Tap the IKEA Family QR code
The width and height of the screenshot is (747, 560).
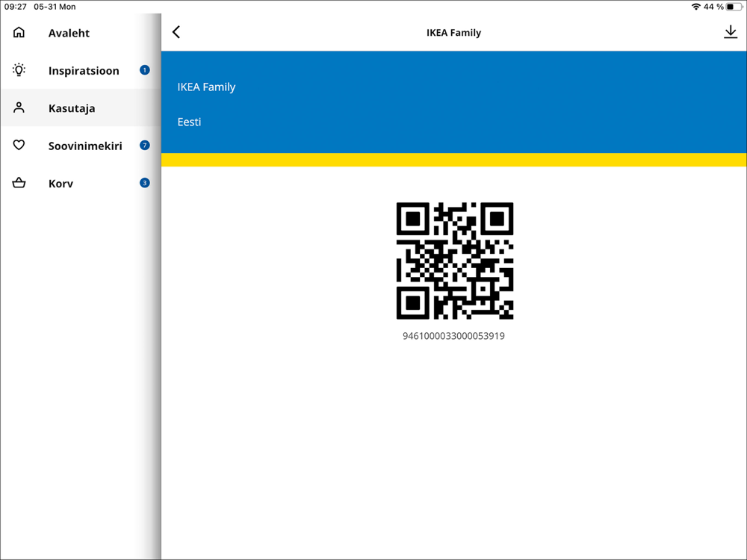click(x=454, y=261)
